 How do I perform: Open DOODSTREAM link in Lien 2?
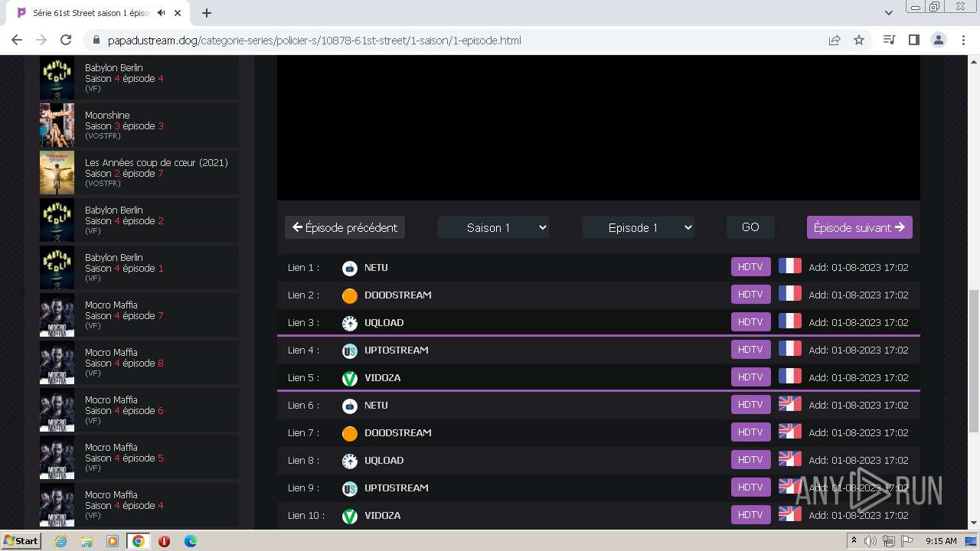(398, 295)
